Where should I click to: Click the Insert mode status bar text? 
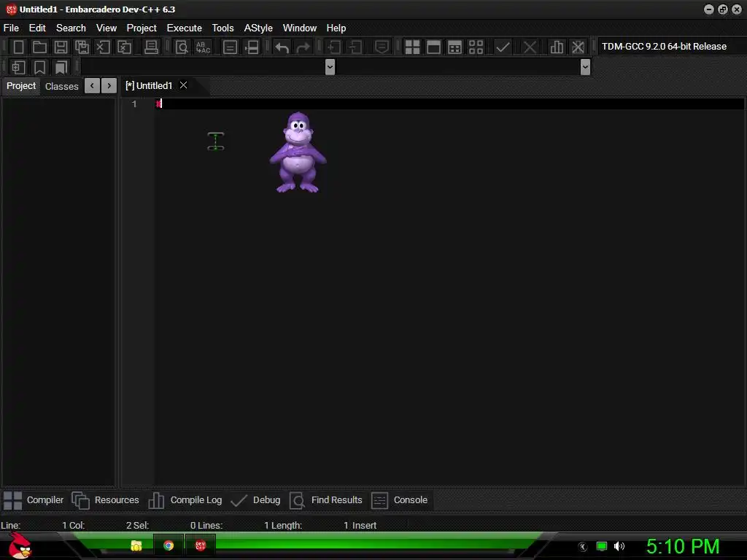click(365, 525)
